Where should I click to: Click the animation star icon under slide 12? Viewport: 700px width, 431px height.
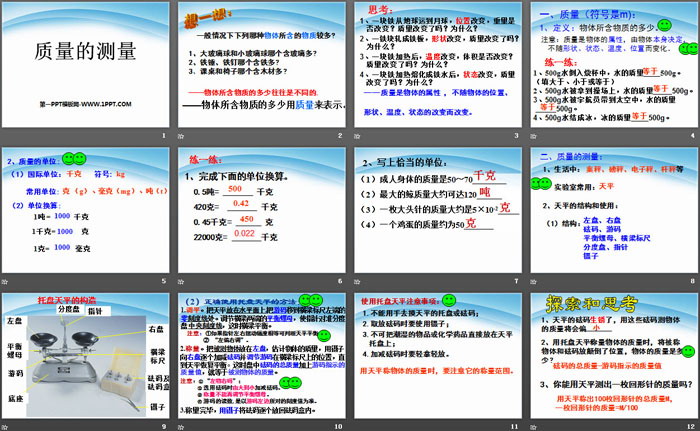(533, 427)
